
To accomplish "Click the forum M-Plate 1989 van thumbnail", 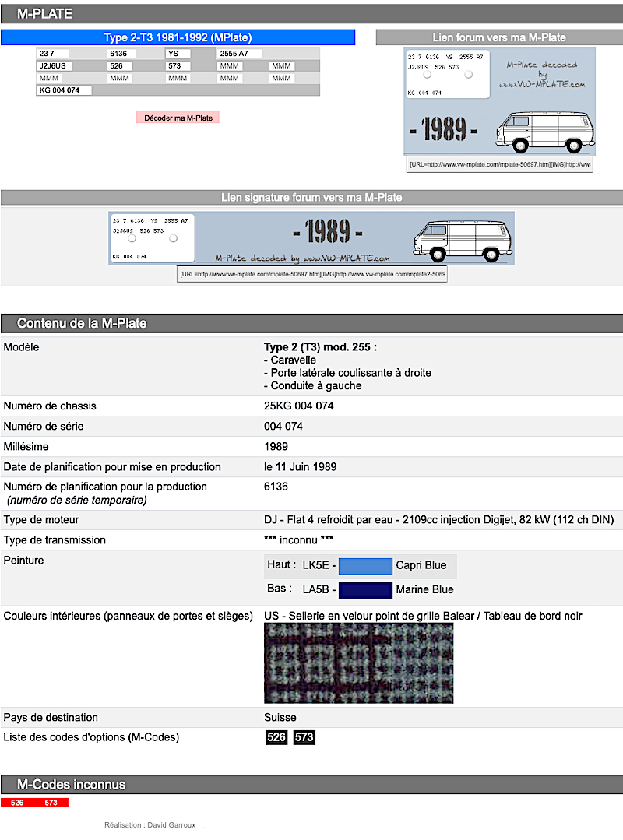I will (x=499, y=101).
